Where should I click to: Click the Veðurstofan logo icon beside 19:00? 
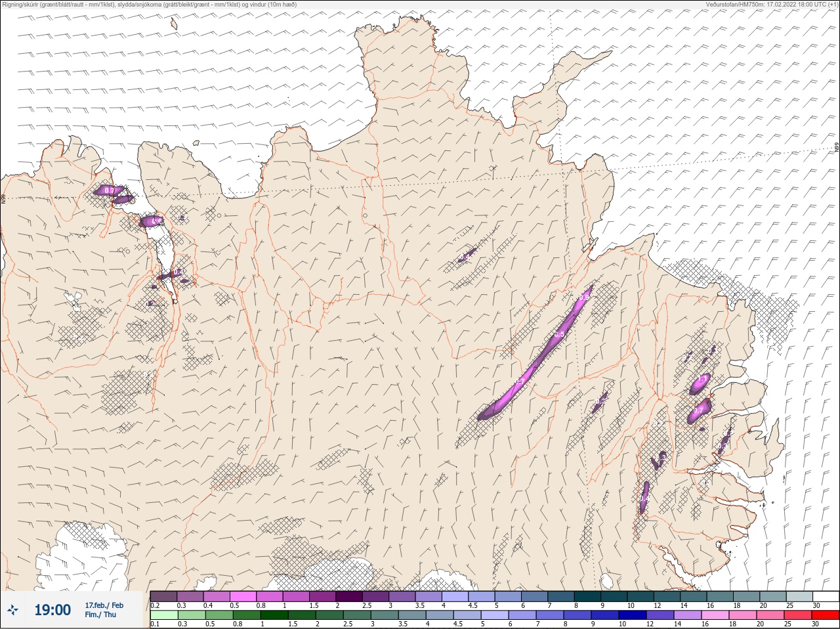point(13,611)
